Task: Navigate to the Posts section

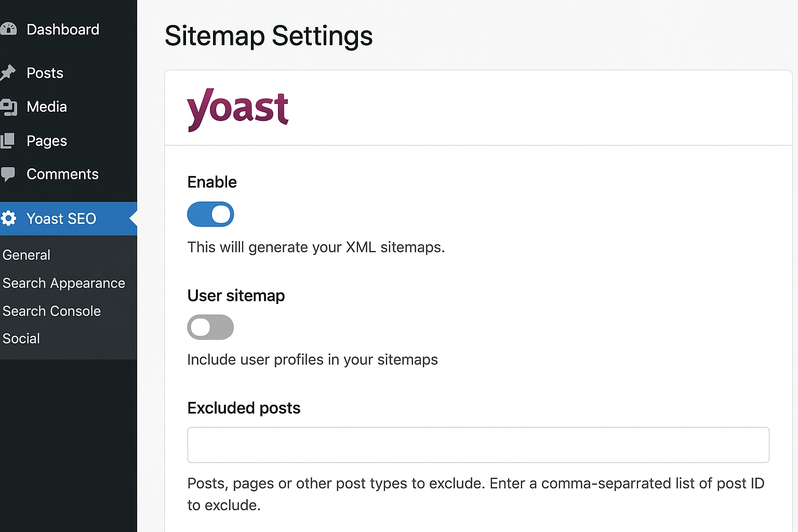Action: (45, 73)
